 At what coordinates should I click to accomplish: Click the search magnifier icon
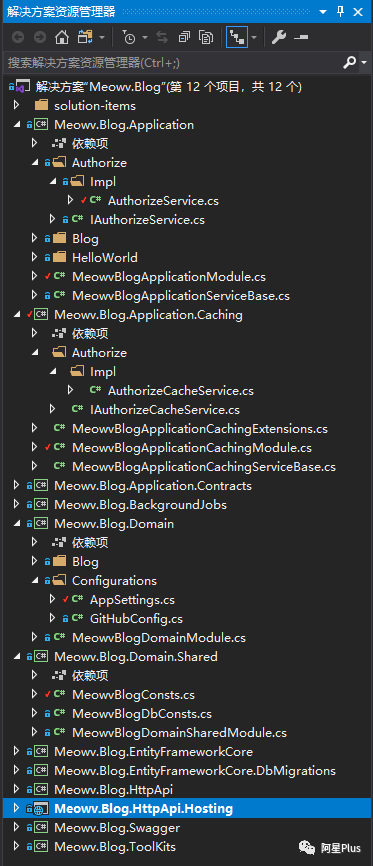(x=349, y=62)
